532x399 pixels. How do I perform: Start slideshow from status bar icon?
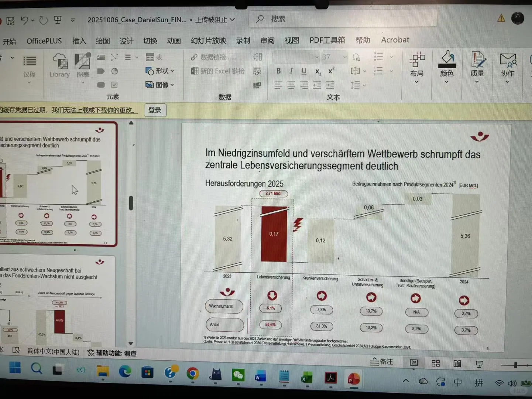[479, 364]
